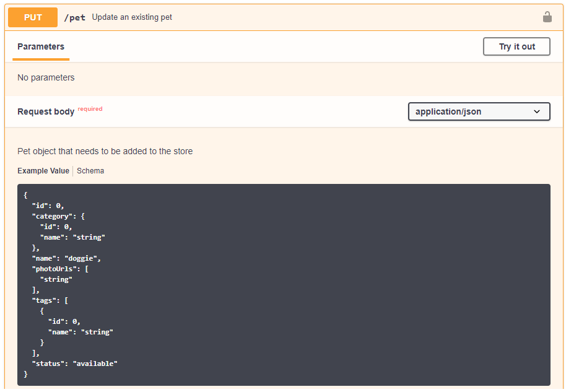
Task: Click 'Update an existing pet' summary to collapse
Action: [132, 17]
